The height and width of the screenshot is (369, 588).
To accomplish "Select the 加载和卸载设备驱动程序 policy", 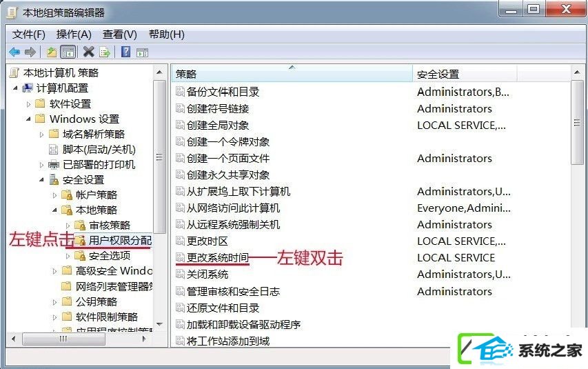I will (x=244, y=324).
